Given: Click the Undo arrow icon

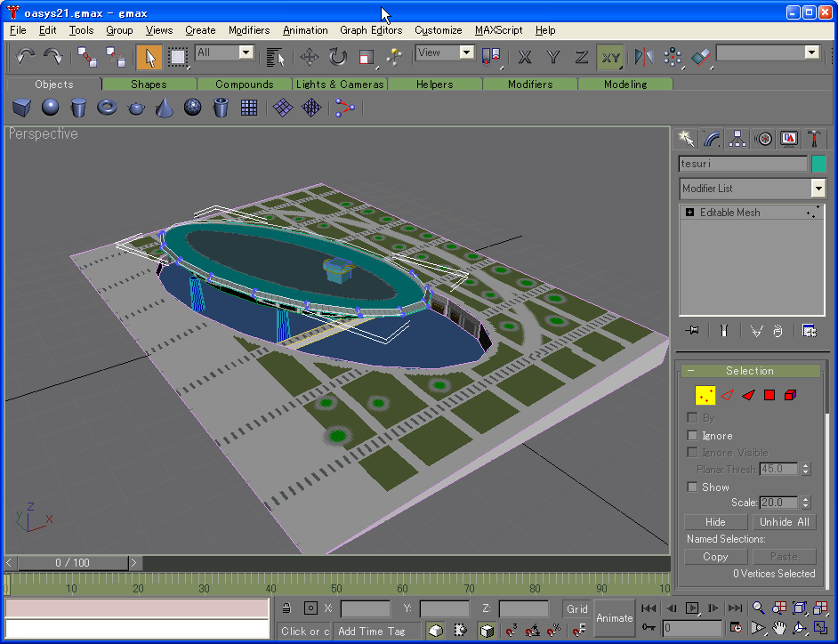Looking at the screenshot, I should click(25, 57).
